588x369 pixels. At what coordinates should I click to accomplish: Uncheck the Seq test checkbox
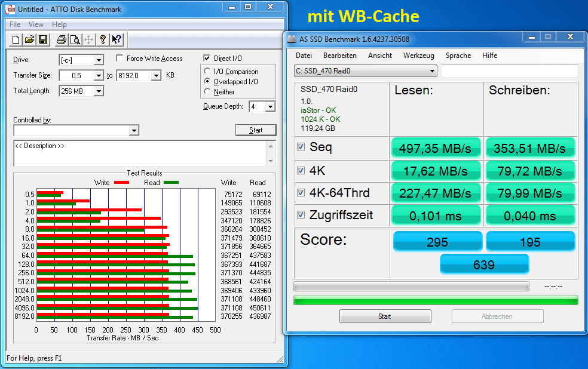pos(301,146)
